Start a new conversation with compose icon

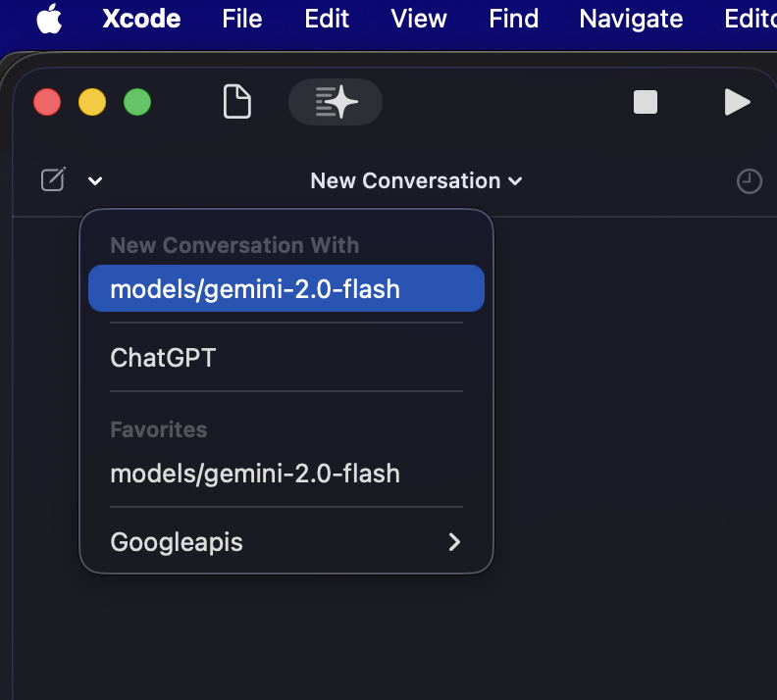coord(53,179)
